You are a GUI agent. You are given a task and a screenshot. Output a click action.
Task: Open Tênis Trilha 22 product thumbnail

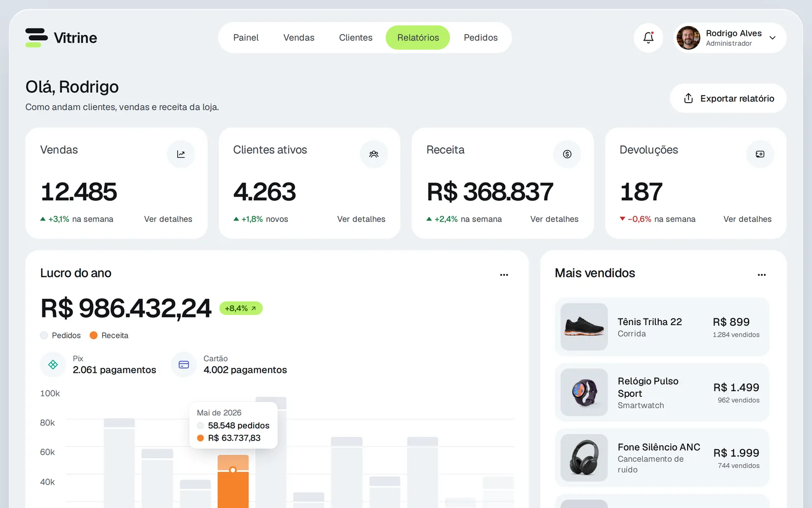click(584, 327)
